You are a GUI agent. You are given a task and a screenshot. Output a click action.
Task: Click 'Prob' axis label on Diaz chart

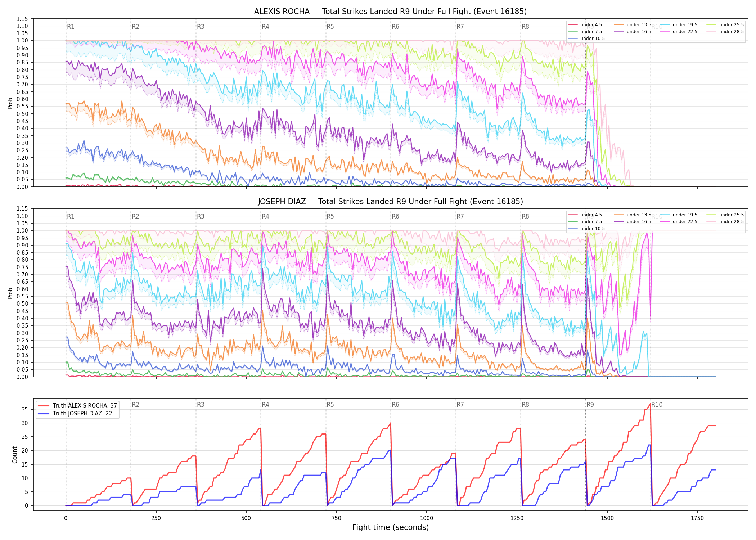coord(10,293)
